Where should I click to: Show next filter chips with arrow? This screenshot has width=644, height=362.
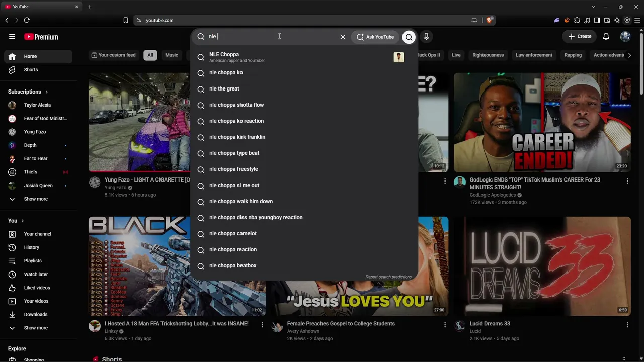pos(629,55)
